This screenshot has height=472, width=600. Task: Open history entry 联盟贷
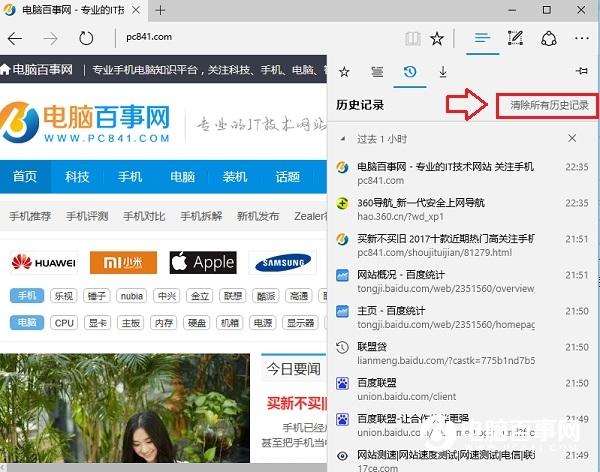[463, 353]
